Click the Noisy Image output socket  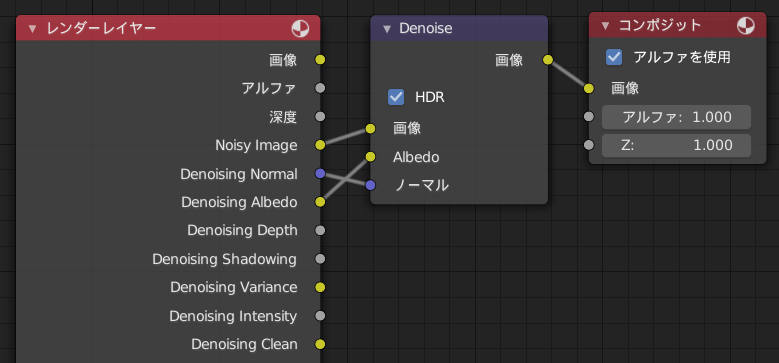pos(320,145)
